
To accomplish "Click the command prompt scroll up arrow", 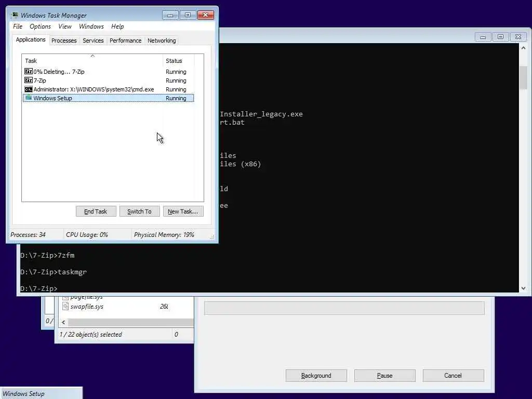I will coord(524,48).
